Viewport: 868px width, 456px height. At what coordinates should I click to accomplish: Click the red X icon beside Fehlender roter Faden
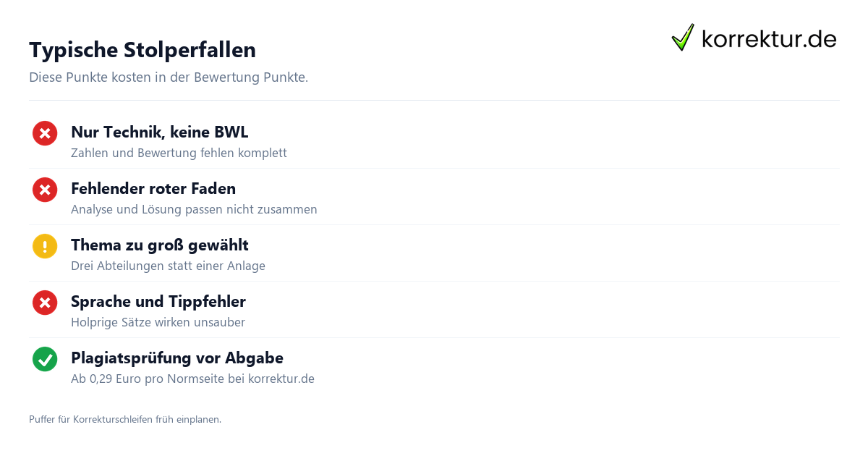click(x=45, y=190)
